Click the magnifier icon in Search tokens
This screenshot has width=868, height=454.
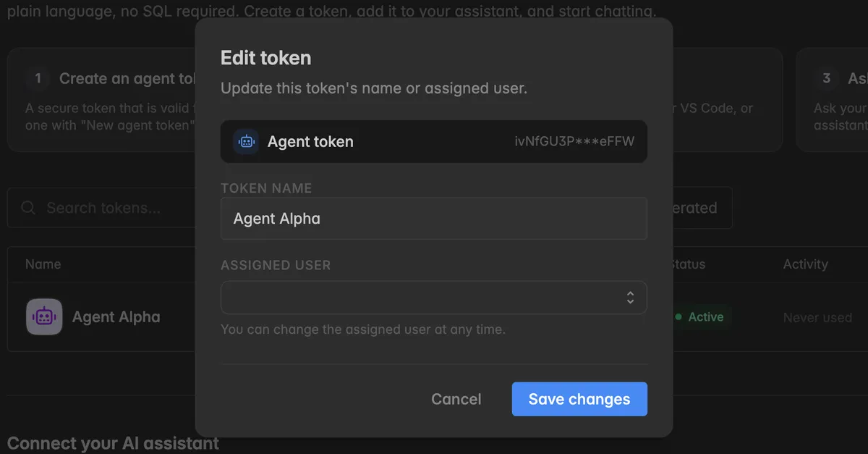[28, 208]
